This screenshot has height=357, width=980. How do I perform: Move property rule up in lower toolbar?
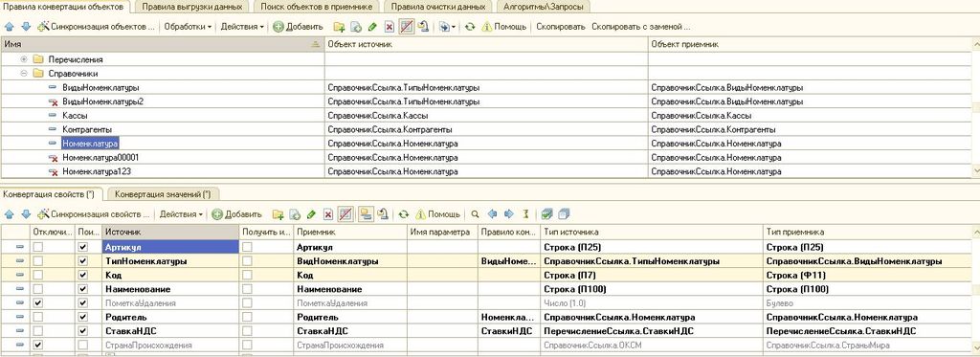(9, 213)
